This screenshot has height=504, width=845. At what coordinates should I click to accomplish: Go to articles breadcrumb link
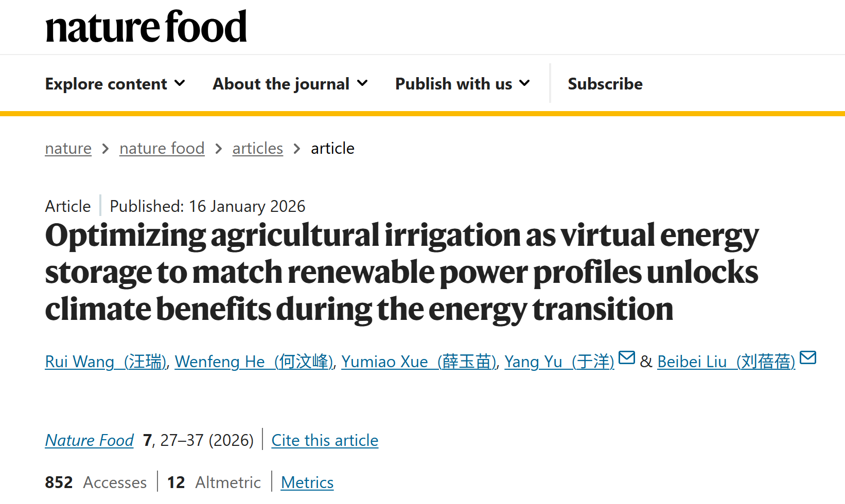click(x=257, y=149)
